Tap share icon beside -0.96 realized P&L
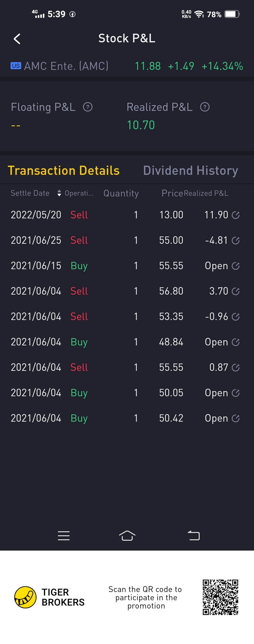254x644 pixels. coord(235,317)
